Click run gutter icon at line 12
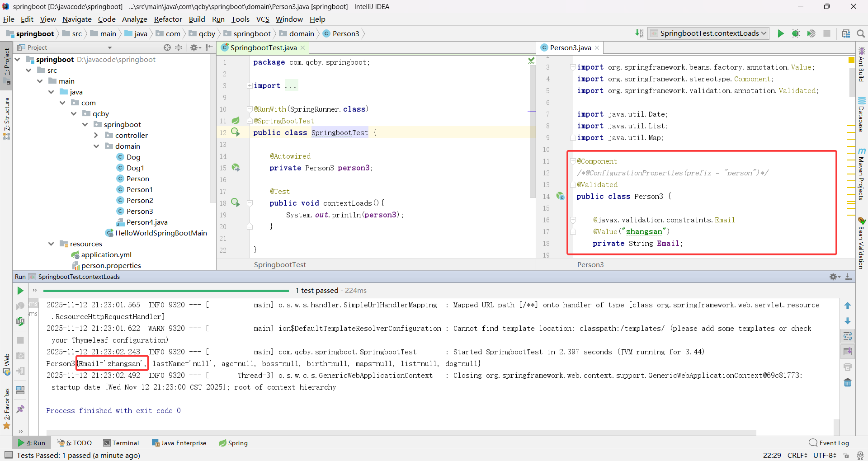 point(236,132)
